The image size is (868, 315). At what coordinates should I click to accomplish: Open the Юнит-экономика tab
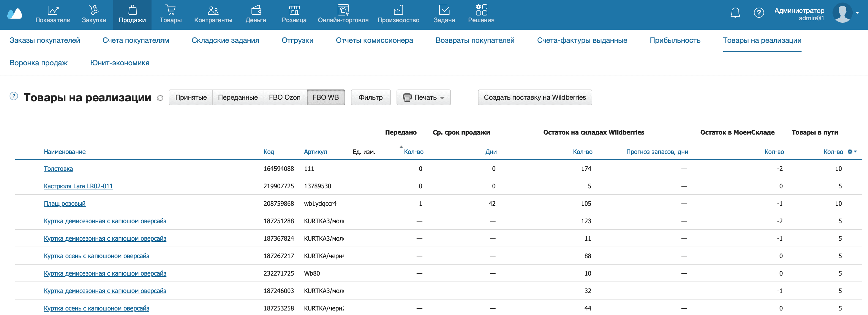click(x=120, y=63)
